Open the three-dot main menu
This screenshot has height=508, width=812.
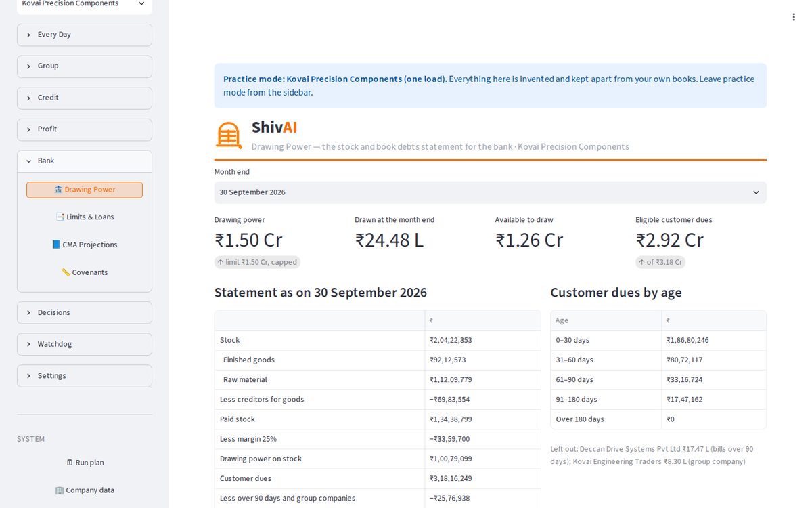tap(794, 17)
